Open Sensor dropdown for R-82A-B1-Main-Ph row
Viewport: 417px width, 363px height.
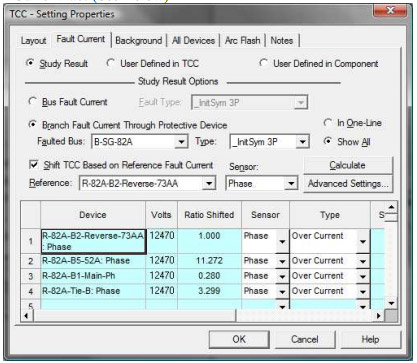(282, 276)
